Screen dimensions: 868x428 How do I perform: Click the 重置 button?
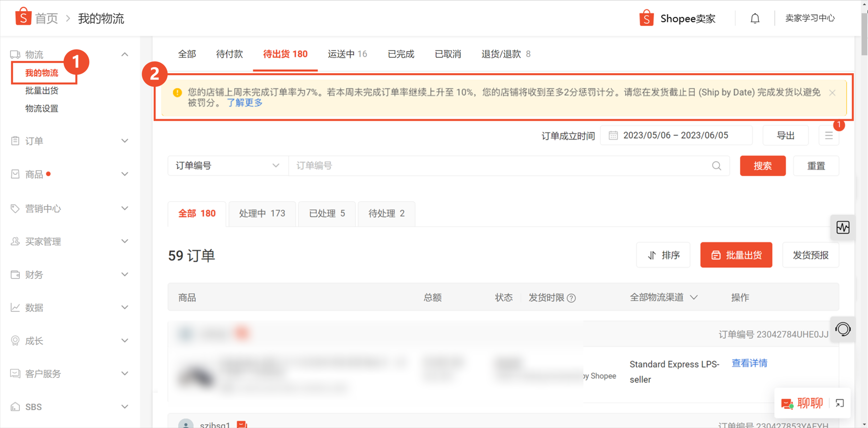[816, 166]
